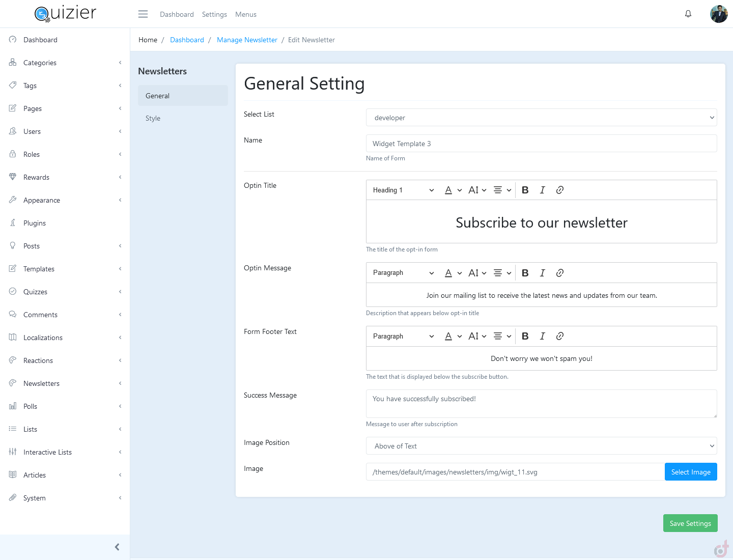Open text alignment in Optin Message toolbar
This screenshot has height=560, width=733.
[502, 273]
